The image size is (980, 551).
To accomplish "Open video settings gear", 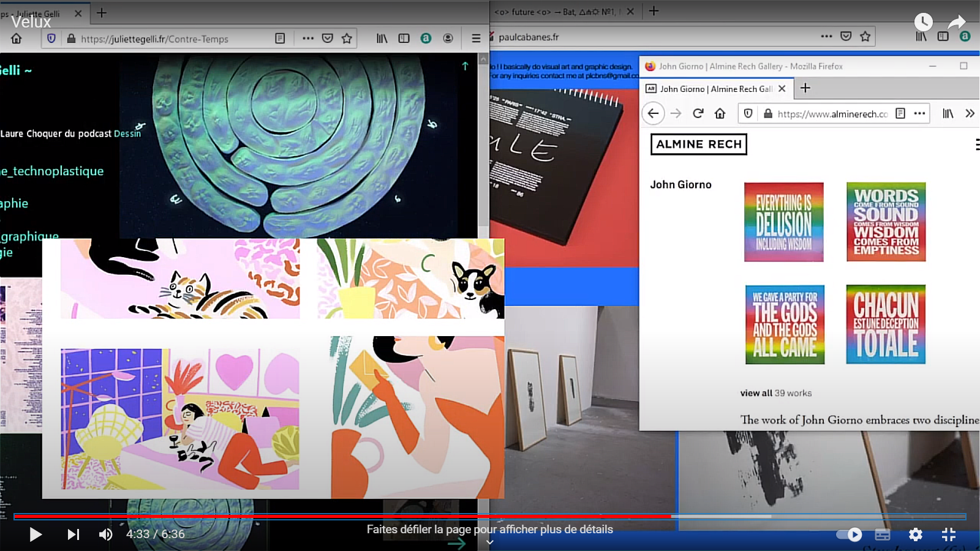I will [916, 534].
